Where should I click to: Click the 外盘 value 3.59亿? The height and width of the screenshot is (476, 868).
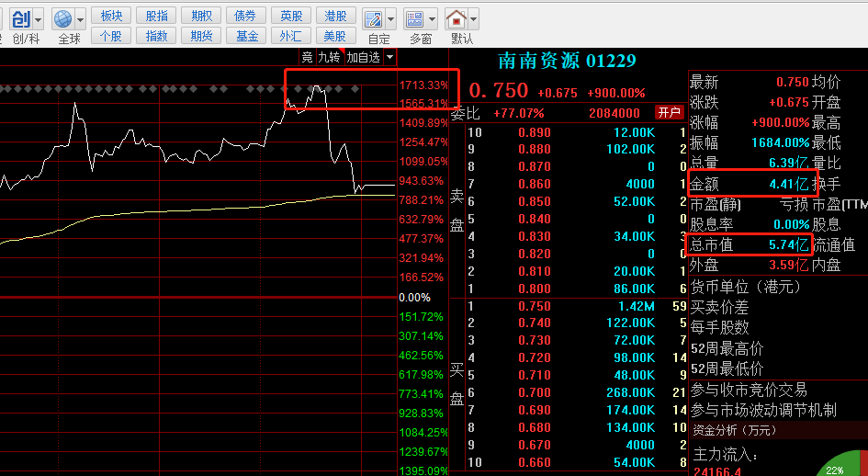tap(789, 265)
